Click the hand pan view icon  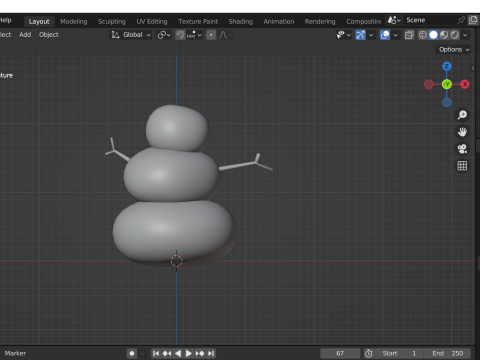click(462, 132)
